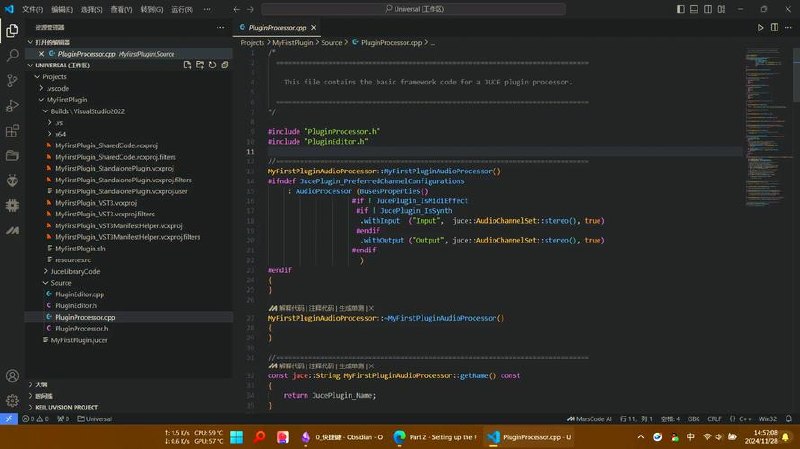Screen dimensions: 800x449
Task: Open the Extensions view
Action: [12, 131]
